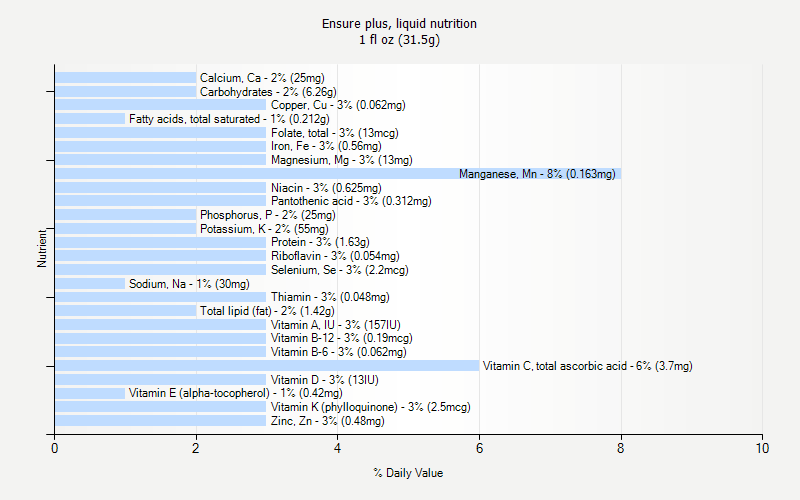
Task: Select 'Magnesium, Mg - 3% (13mg)' label
Action: 342,160
